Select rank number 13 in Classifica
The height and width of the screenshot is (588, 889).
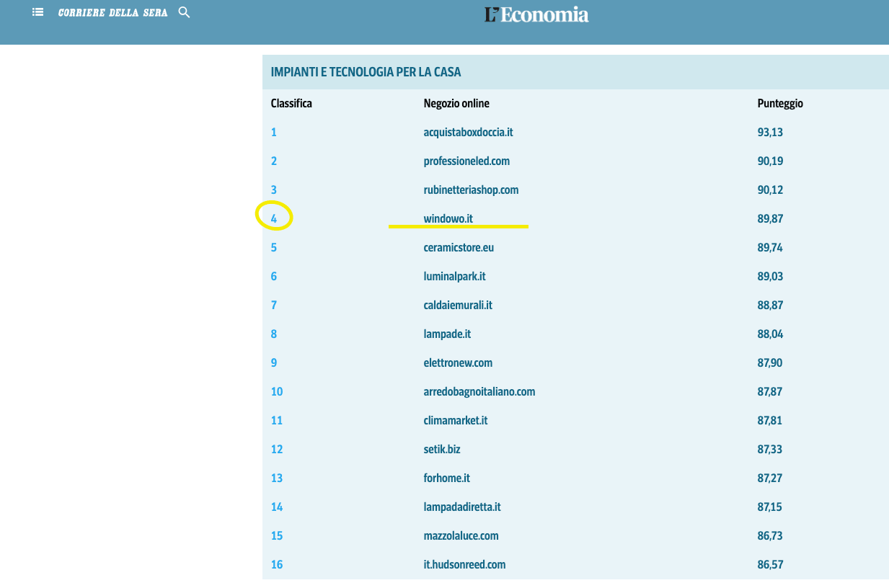click(277, 478)
